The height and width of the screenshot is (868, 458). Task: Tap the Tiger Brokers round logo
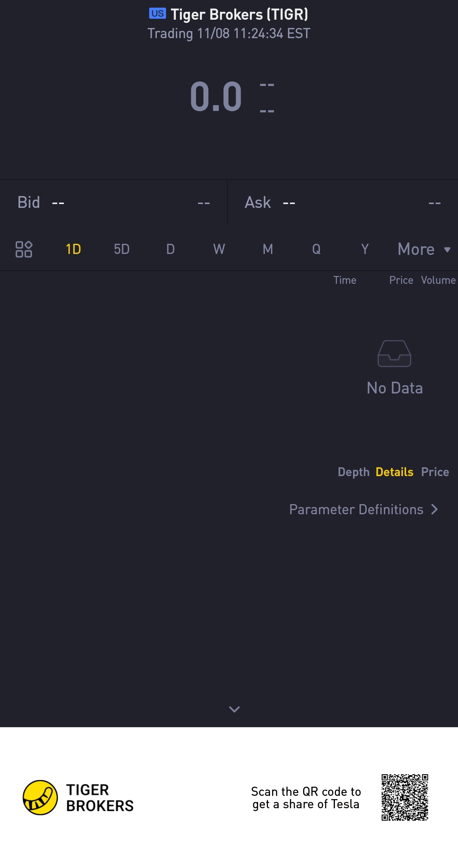pos(40,797)
